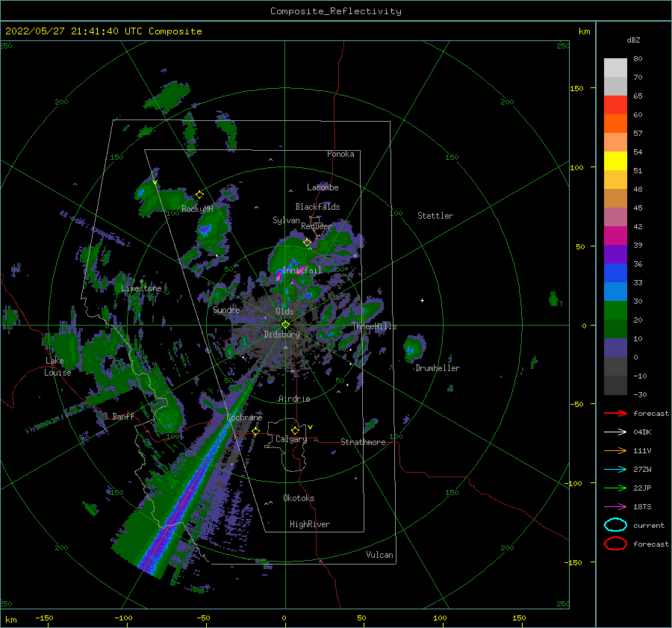The image size is (672, 628).
Task: Click the green 22JP arrow icon
Action: (615, 488)
